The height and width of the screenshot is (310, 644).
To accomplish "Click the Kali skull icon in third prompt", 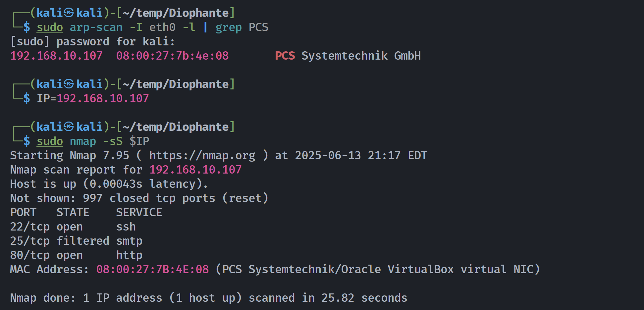I will [x=69, y=127].
